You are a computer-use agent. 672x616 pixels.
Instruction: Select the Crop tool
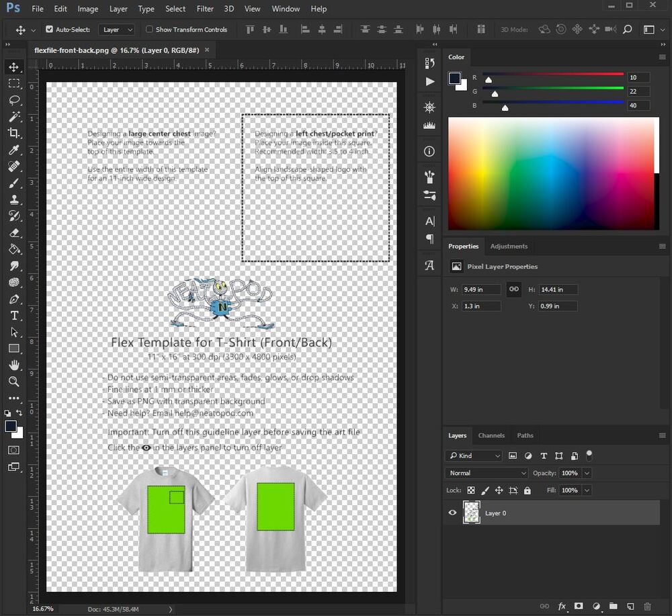pyautogui.click(x=13, y=133)
